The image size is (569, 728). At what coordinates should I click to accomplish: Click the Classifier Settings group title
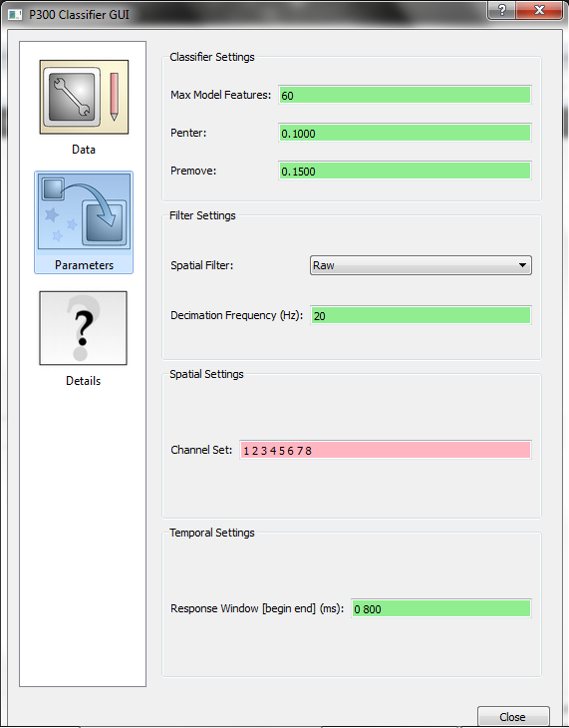[x=212, y=57]
